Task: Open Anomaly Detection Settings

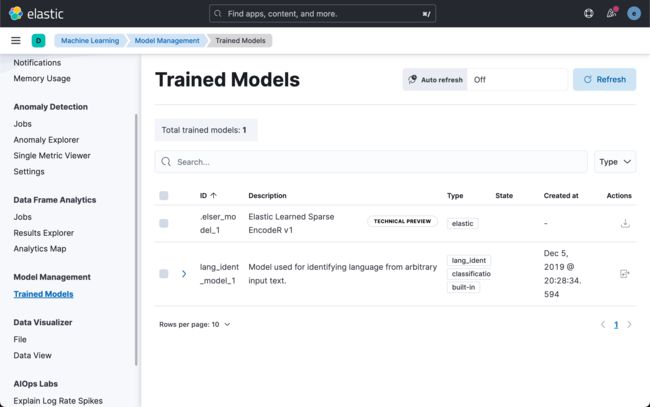Action: tap(29, 172)
